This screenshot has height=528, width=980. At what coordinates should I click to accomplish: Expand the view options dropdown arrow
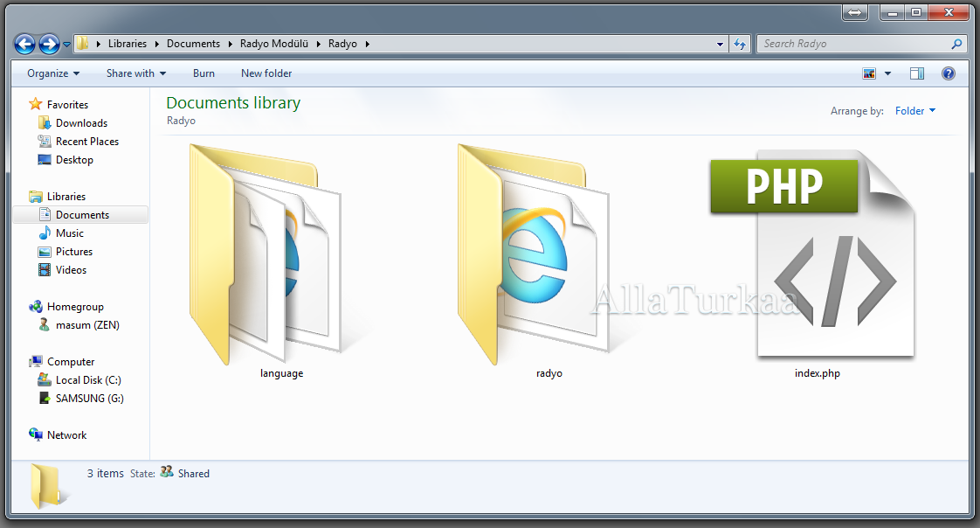(x=888, y=73)
